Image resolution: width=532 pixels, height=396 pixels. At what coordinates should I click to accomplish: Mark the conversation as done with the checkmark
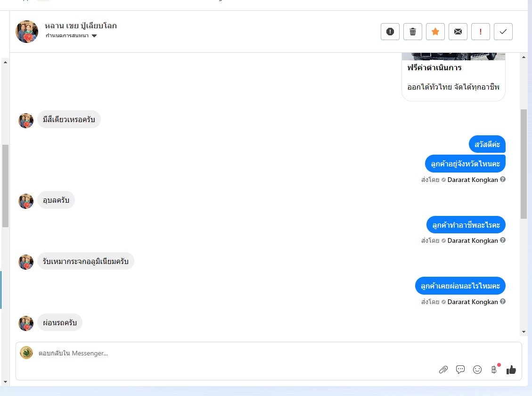coord(503,32)
